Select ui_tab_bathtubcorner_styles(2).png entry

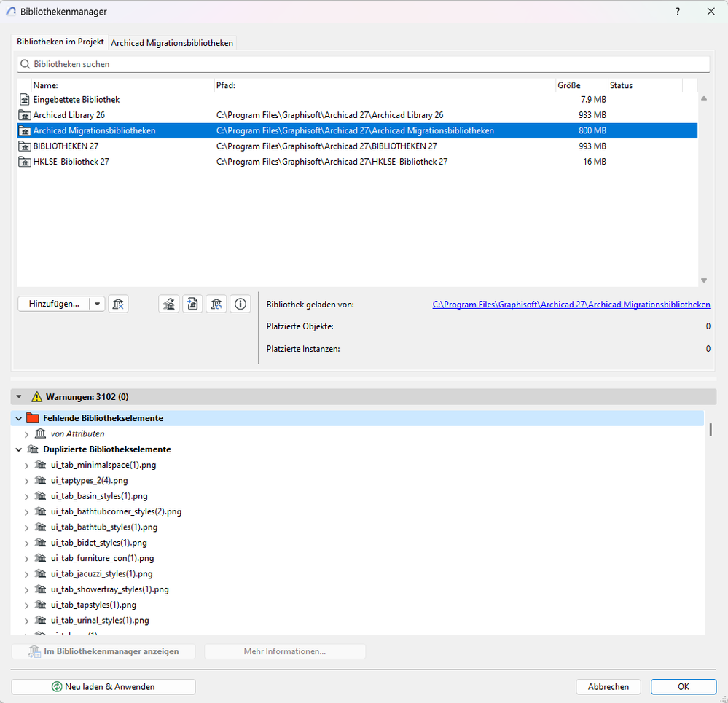click(x=116, y=511)
